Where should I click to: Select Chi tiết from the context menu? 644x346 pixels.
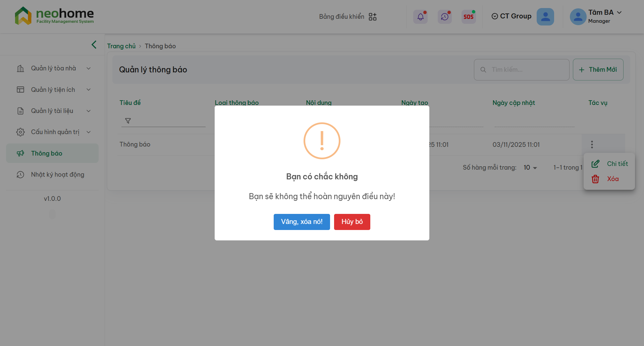click(x=616, y=164)
